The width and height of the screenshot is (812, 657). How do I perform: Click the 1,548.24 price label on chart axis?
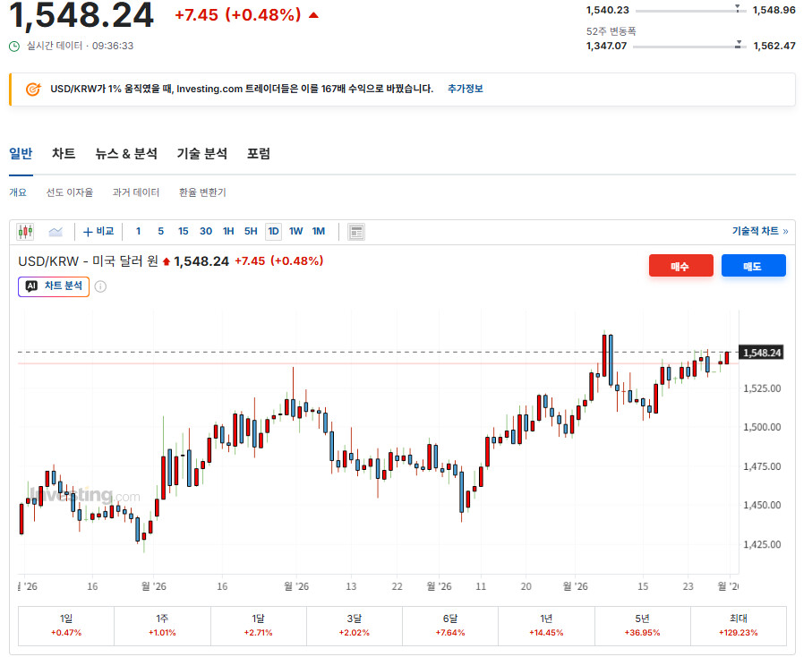[x=761, y=353]
